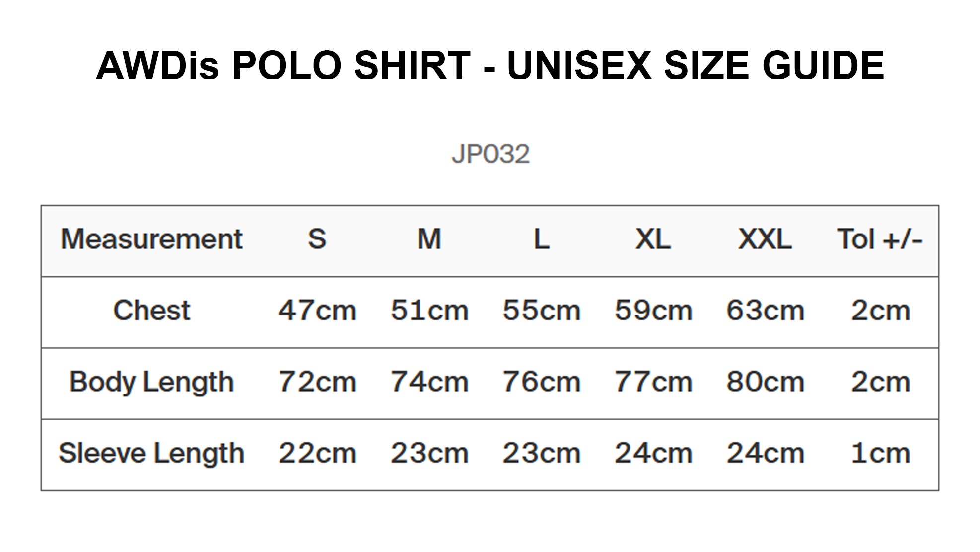Viewport: 980px width, 552px height.
Task: Click the Tol +/- column header
Action: coord(880,239)
